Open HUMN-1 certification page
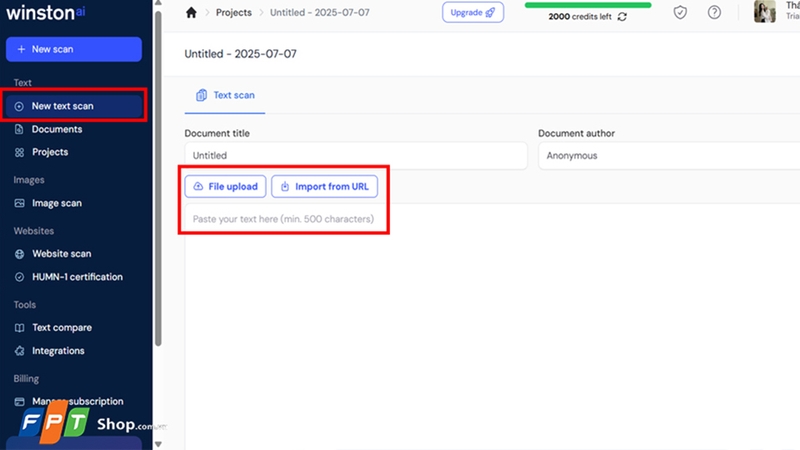Screen dimensions: 800x450 [x=77, y=277]
